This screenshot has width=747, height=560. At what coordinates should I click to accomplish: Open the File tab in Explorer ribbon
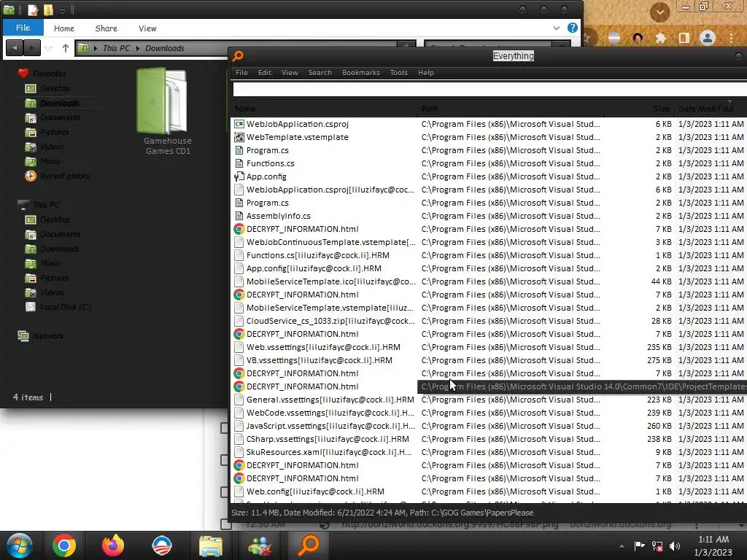click(x=23, y=28)
